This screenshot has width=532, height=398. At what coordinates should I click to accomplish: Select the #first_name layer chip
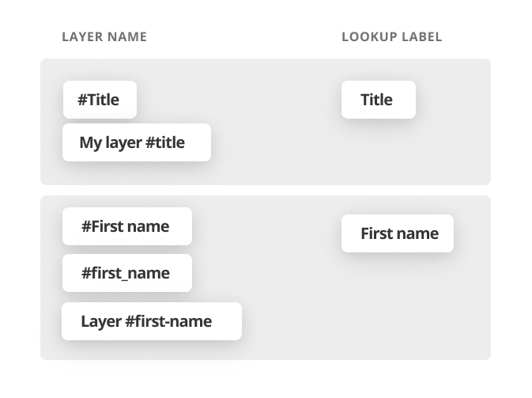(x=126, y=273)
